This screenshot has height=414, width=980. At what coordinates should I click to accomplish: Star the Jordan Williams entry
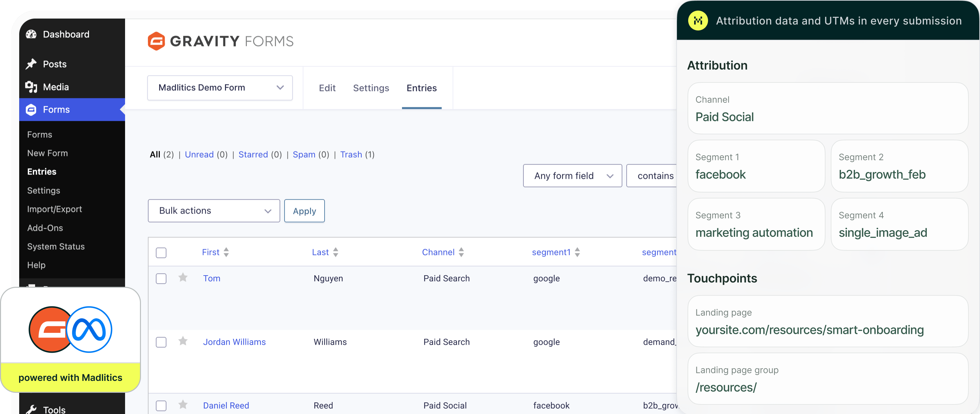pyautogui.click(x=183, y=341)
